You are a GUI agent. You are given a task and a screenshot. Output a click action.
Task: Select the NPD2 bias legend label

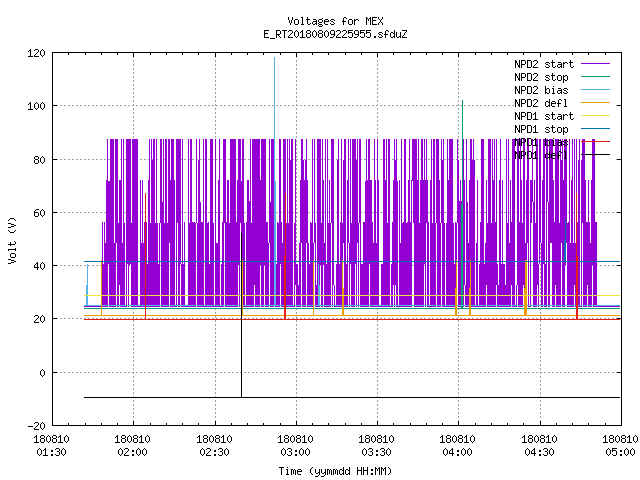coord(541,90)
